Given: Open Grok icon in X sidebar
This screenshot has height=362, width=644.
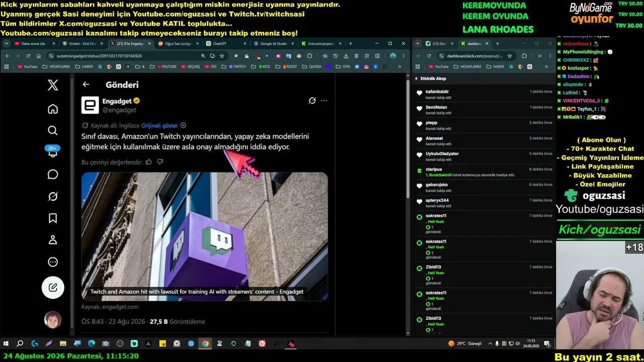Looking at the screenshot, I should (53, 197).
